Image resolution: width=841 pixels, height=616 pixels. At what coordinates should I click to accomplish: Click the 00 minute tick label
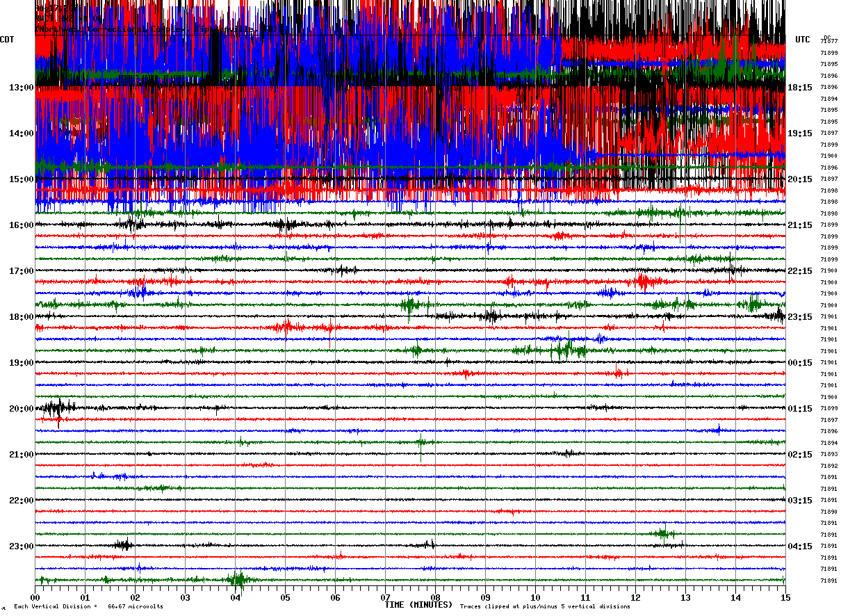coord(35,598)
